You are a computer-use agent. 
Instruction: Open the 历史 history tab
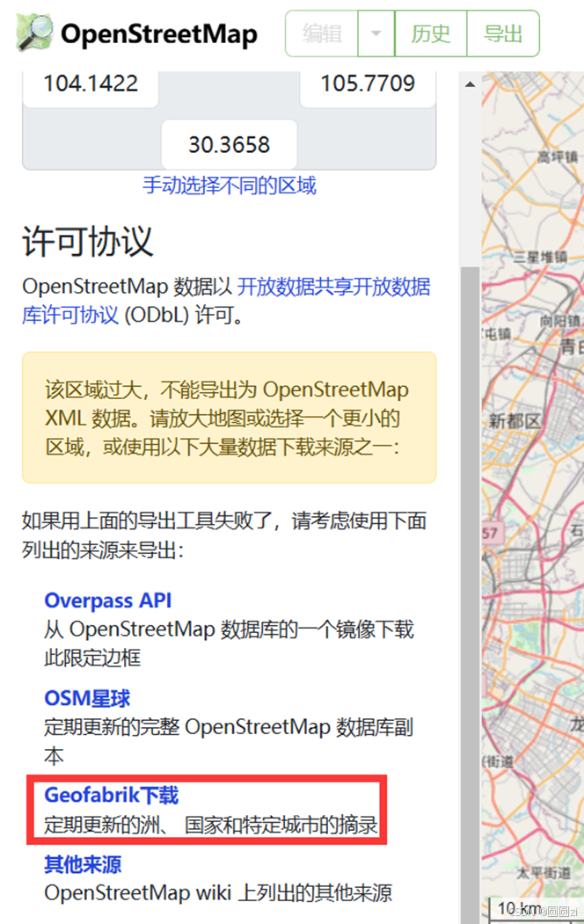point(431,33)
